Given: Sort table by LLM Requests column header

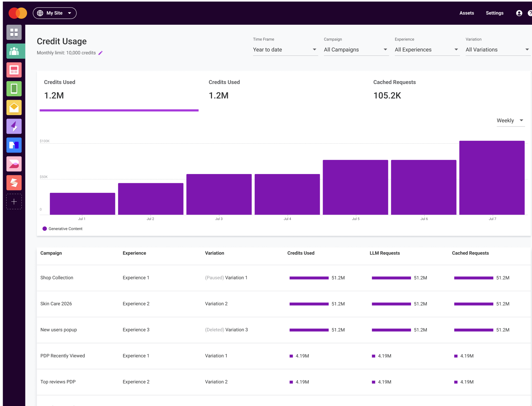Looking at the screenshot, I should (x=385, y=253).
